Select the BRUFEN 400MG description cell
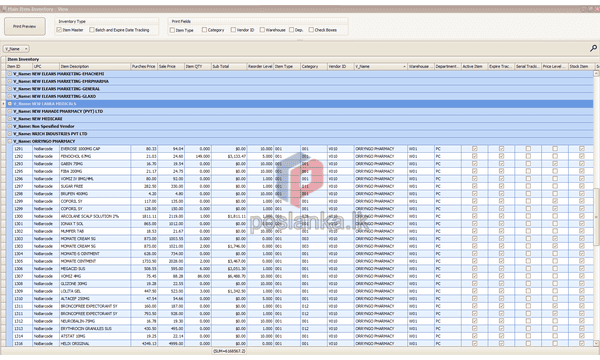 pos(95,194)
